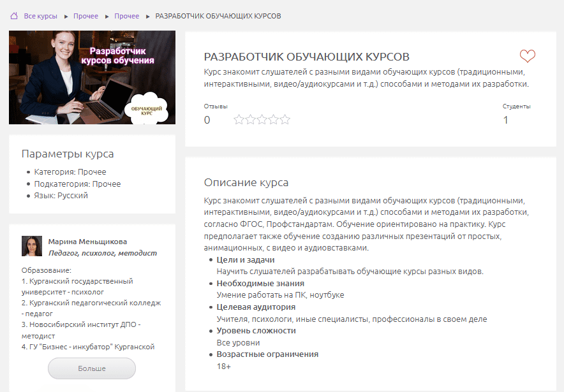This screenshot has width=564, height=392.
Task: Open the second 'Прочее' breadcrumb link
Action: [x=126, y=16]
